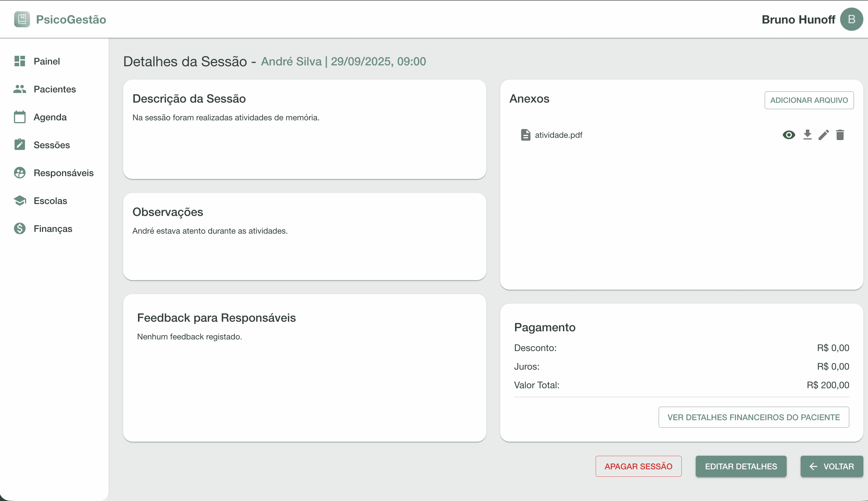Delete atividade.pdf with the trash icon
Image resolution: width=868 pixels, height=501 pixels.
(840, 135)
